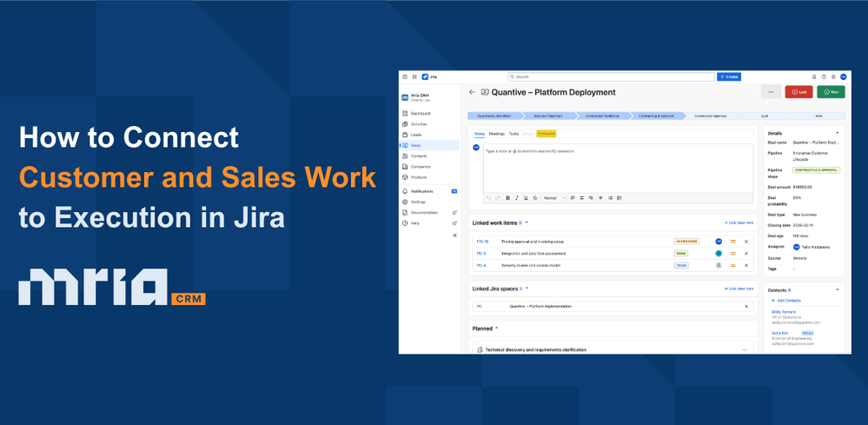868x425 pixels.
Task: Open the app switcher grid icon
Action: (x=414, y=77)
